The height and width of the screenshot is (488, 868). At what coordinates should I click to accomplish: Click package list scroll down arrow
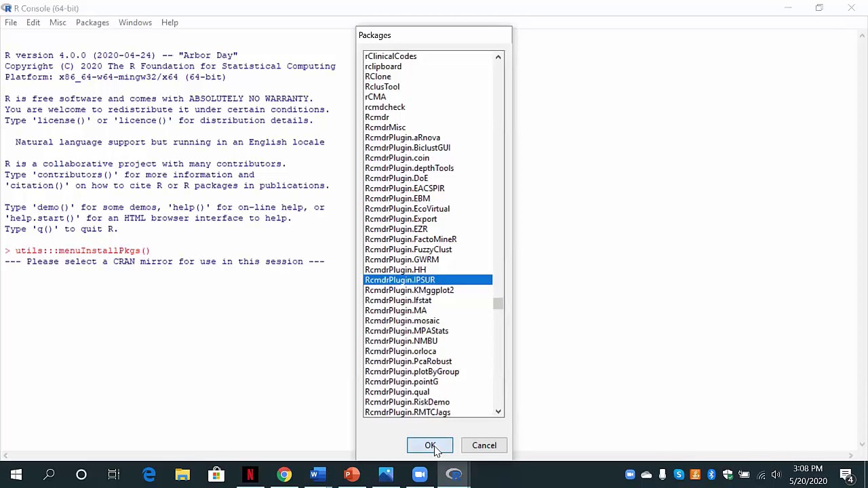498,411
